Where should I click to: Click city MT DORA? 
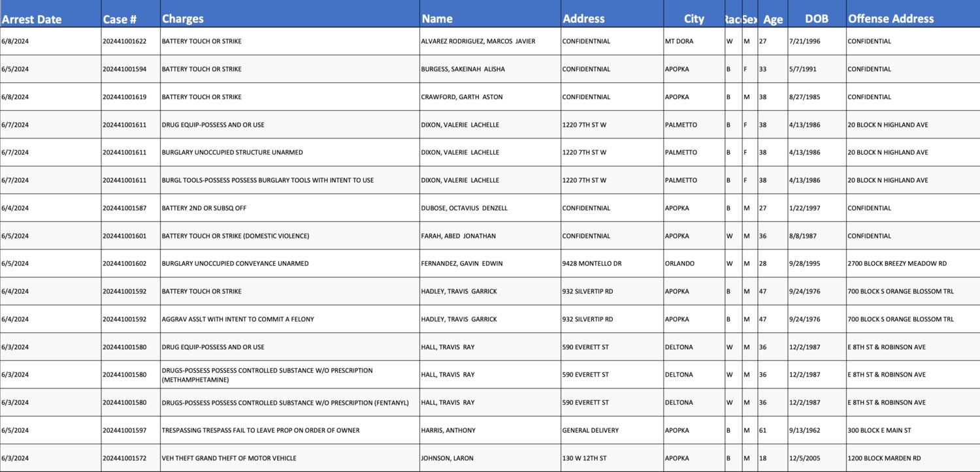[679, 41]
